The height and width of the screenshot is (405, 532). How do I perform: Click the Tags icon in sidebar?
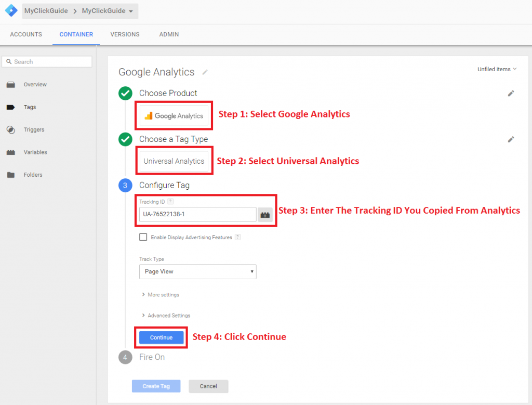10,107
